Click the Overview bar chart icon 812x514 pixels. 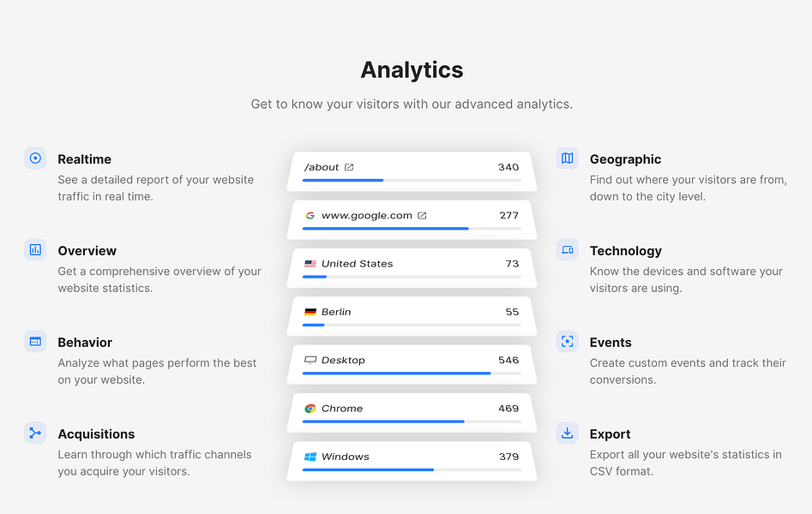35,249
